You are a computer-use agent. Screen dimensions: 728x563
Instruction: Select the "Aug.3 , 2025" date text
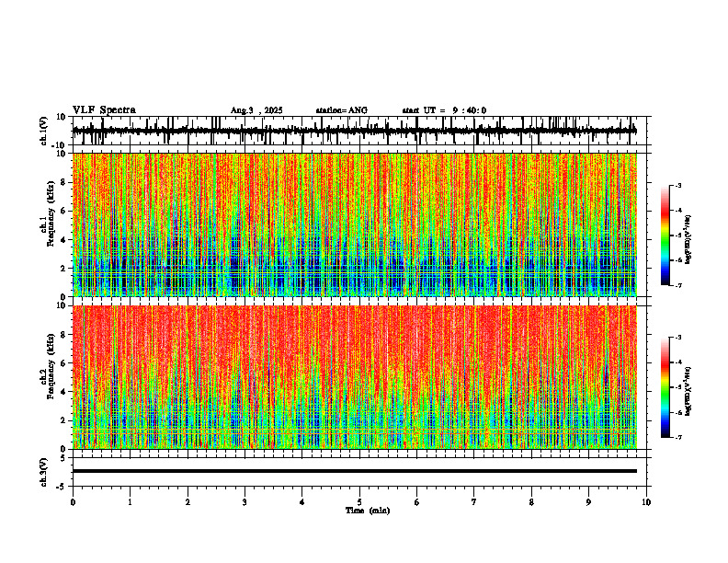point(256,110)
